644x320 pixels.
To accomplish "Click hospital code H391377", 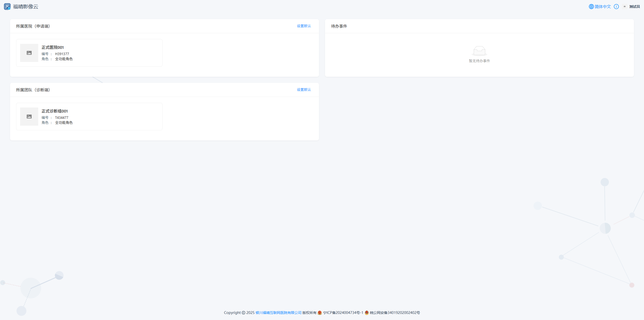I will pyautogui.click(x=62, y=54).
